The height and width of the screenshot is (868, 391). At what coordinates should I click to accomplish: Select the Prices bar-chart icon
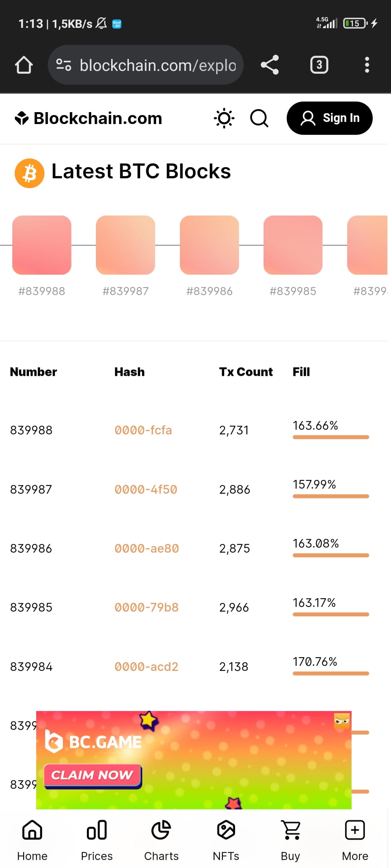tap(96, 830)
